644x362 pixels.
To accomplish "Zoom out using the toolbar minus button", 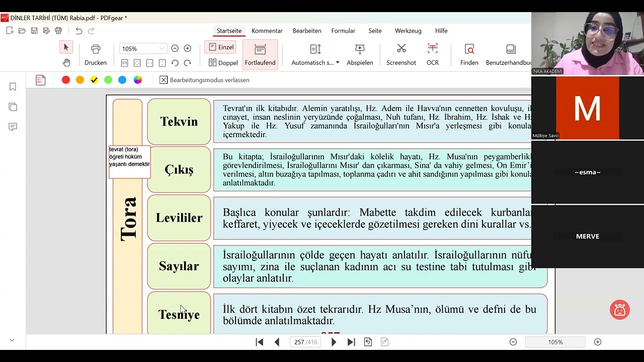I will [175, 48].
